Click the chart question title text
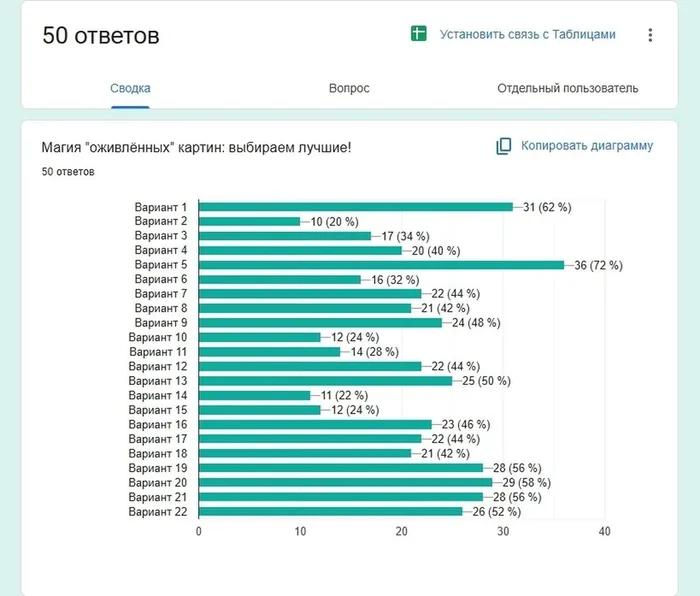The image size is (700, 596). tap(196, 148)
